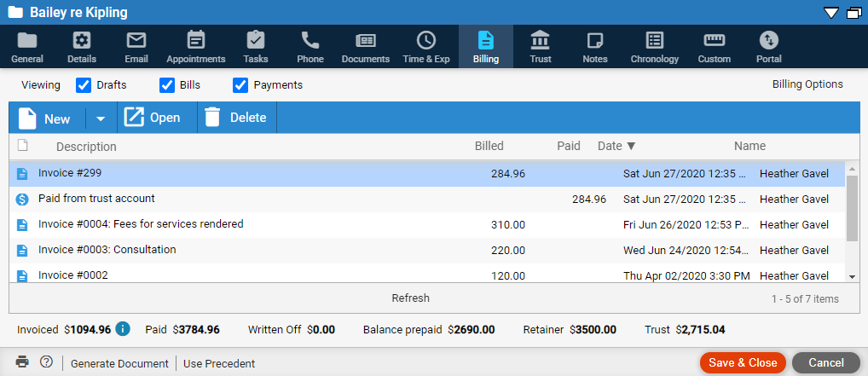This screenshot has height=376, width=868.
Task: Go to the Tasks tab
Action: click(255, 47)
